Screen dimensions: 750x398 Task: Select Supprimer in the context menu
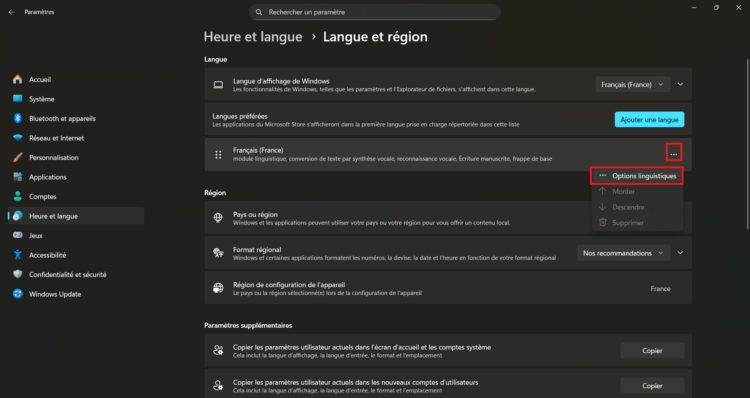coord(637,223)
